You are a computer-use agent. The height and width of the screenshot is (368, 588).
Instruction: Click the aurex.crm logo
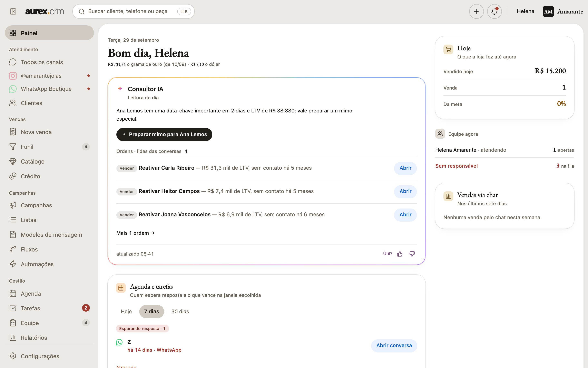45,11
